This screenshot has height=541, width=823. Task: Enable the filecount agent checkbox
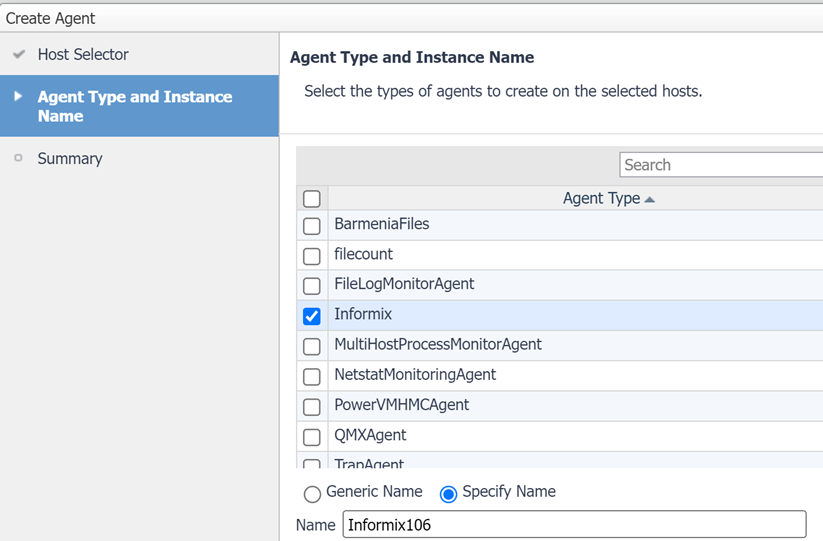coord(312,255)
